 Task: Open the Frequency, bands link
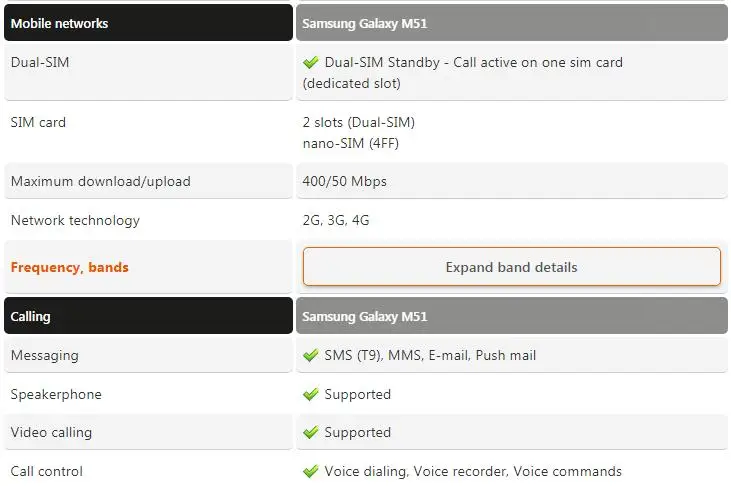(69, 267)
